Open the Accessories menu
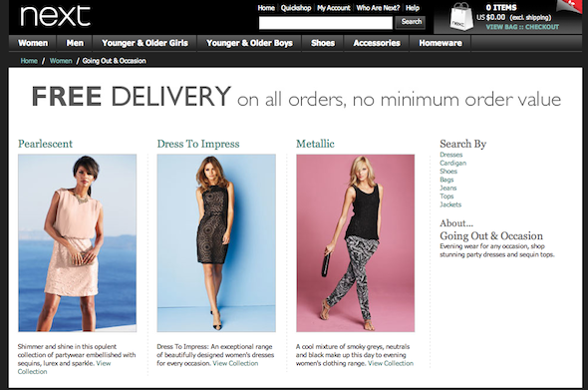The height and width of the screenshot is (390, 588). point(377,43)
